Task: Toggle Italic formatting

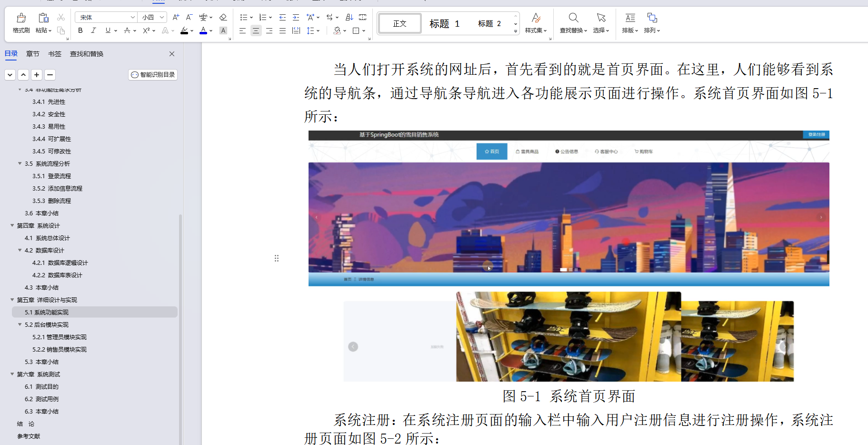Action: click(93, 30)
